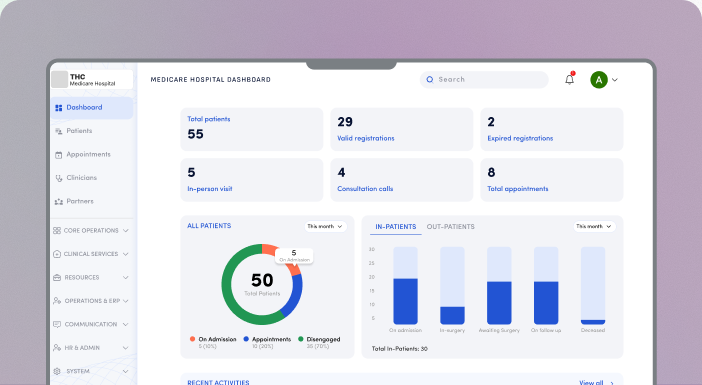Click the green Disengaged legend dot
702x385 pixels.
point(301,339)
